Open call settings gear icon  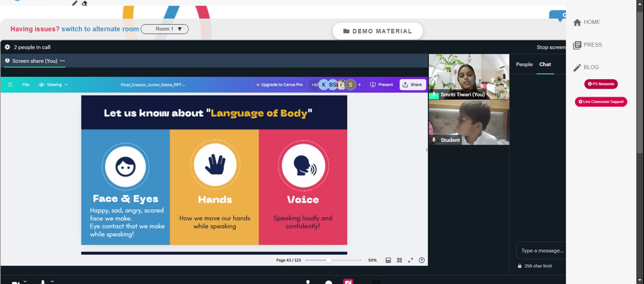point(7,47)
